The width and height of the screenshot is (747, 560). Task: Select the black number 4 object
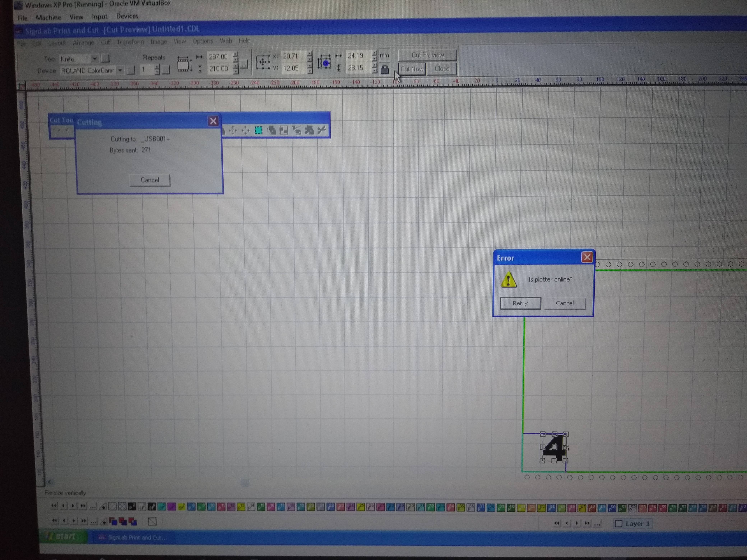tap(554, 448)
